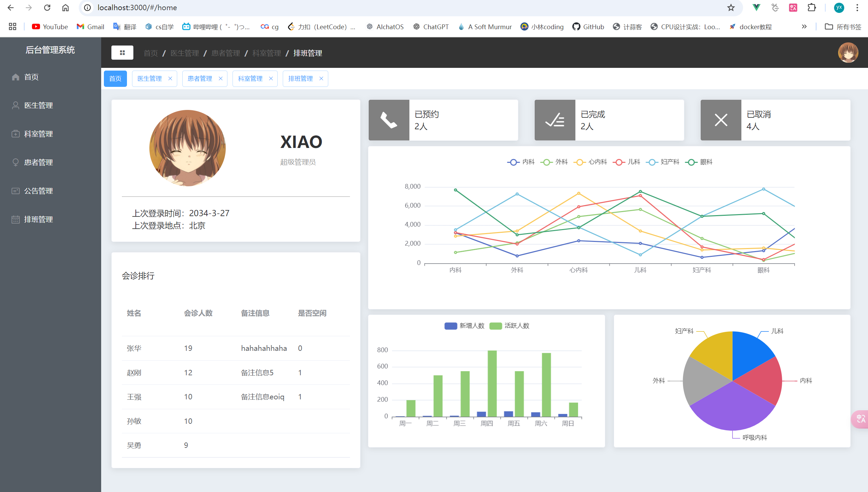Open 医生管理 in the sidebar
868x492 pixels.
(38, 106)
